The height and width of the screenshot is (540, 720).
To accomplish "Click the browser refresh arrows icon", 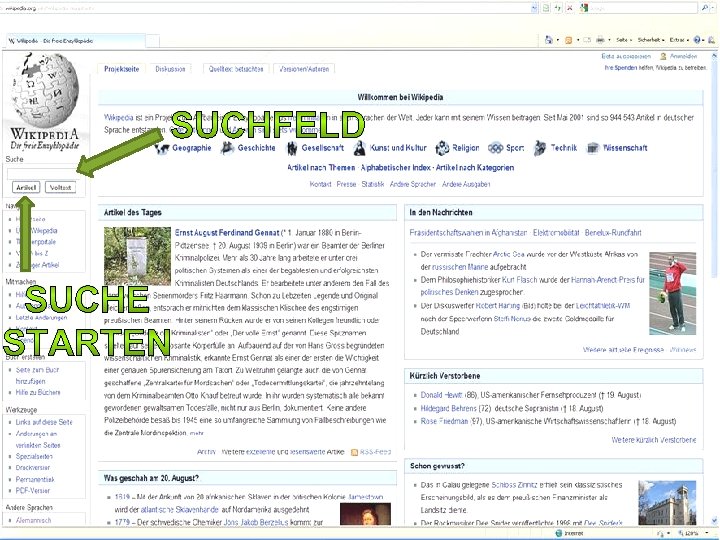I will [x=557, y=8].
